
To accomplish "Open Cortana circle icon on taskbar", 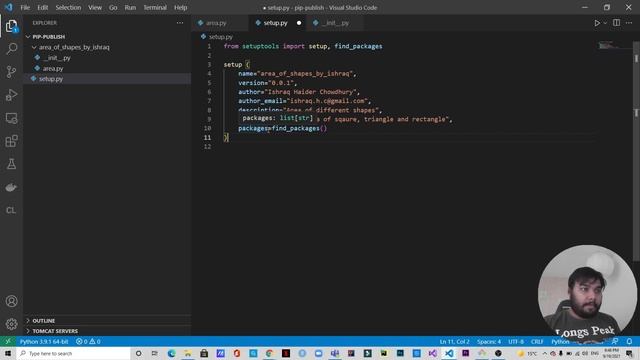I will click(x=138, y=353).
